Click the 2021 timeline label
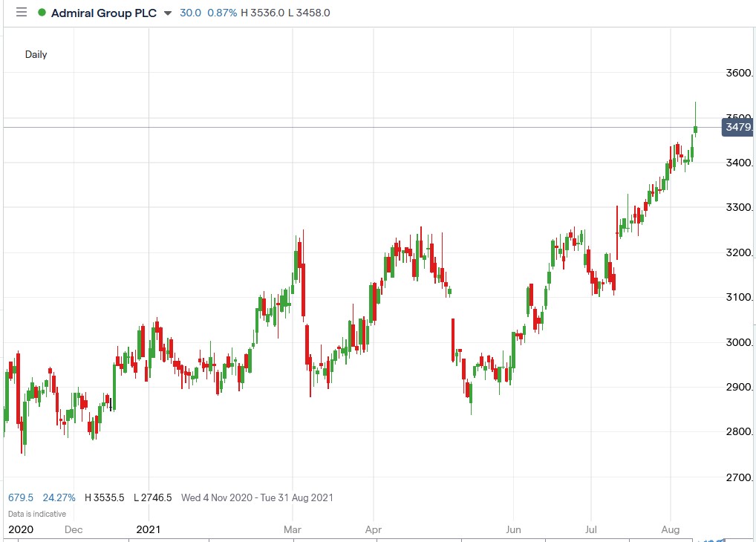Viewport: 756px width, 542px height. coord(149,529)
